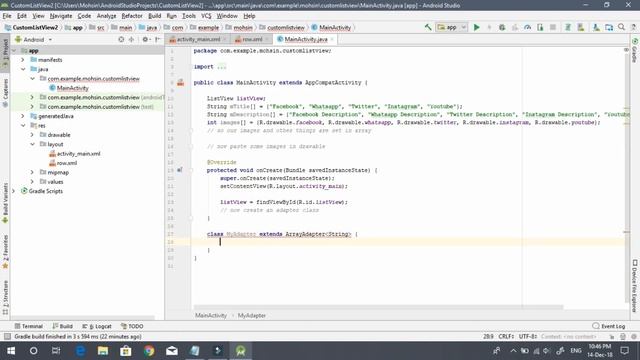Collapse the layout folder
640x360 pixels.
pyautogui.click(x=32, y=144)
